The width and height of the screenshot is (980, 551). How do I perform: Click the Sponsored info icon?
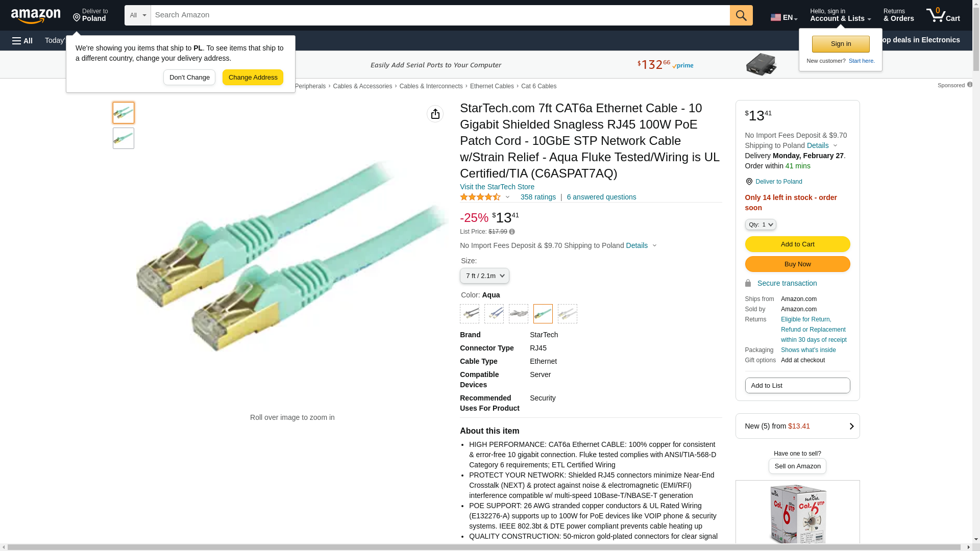[969, 85]
